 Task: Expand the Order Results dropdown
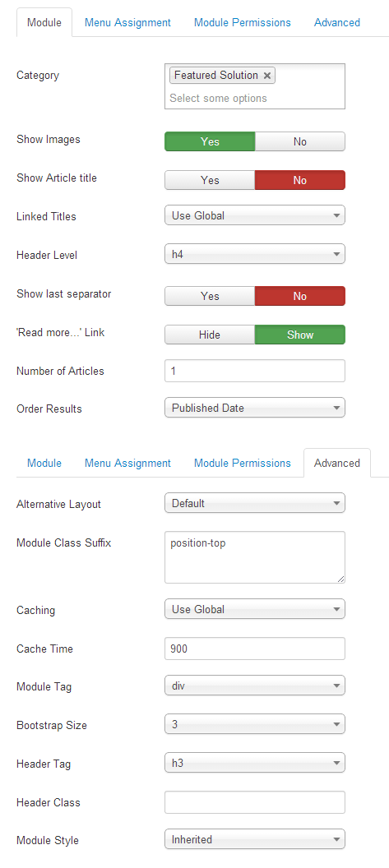(255, 408)
